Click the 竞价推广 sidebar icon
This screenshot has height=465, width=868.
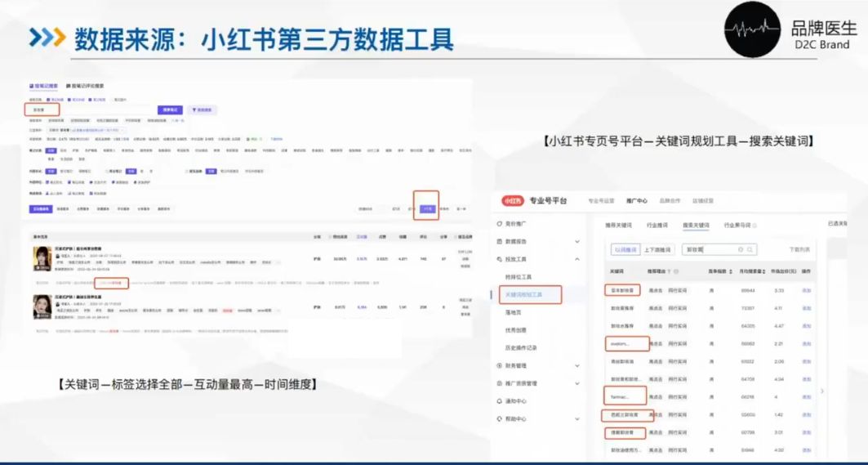point(500,224)
